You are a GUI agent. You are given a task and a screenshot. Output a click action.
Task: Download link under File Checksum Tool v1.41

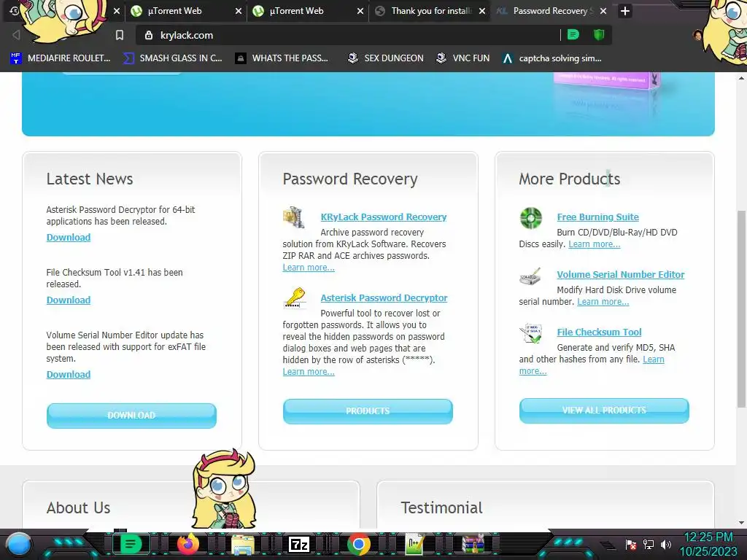[x=68, y=300]
